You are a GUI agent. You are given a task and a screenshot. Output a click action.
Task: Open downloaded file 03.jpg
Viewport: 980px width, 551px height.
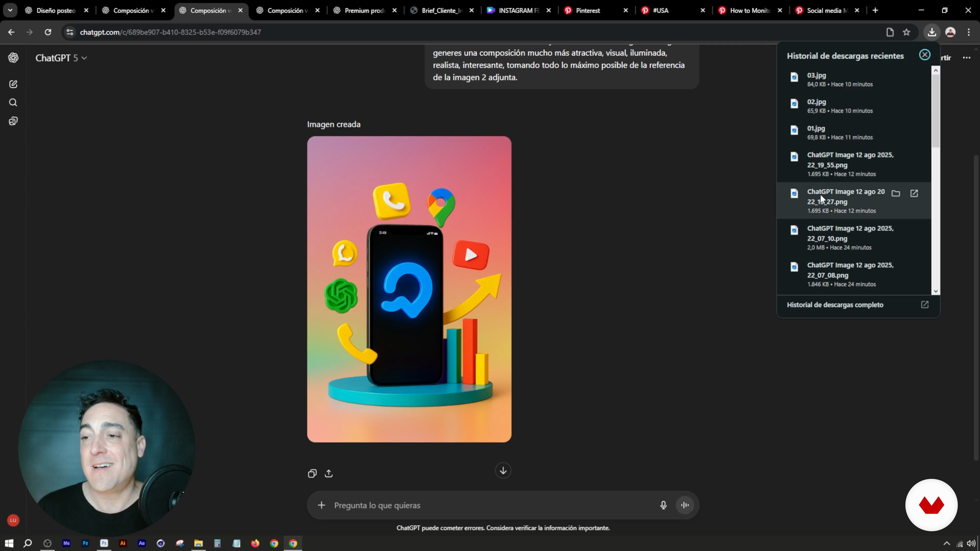(x=854, y=80)
